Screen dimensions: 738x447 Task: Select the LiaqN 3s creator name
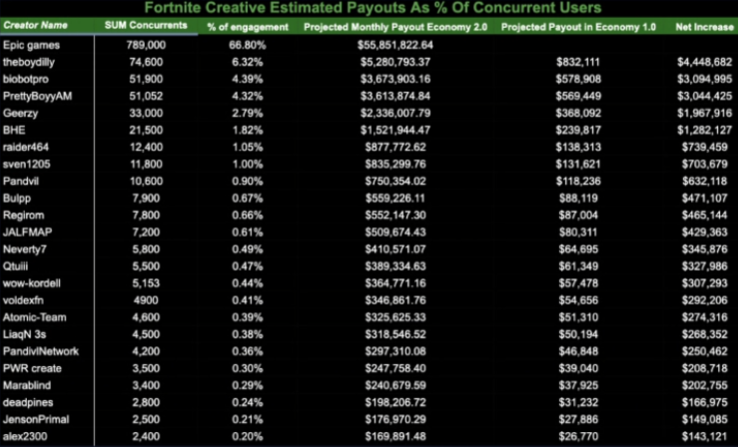24,334
